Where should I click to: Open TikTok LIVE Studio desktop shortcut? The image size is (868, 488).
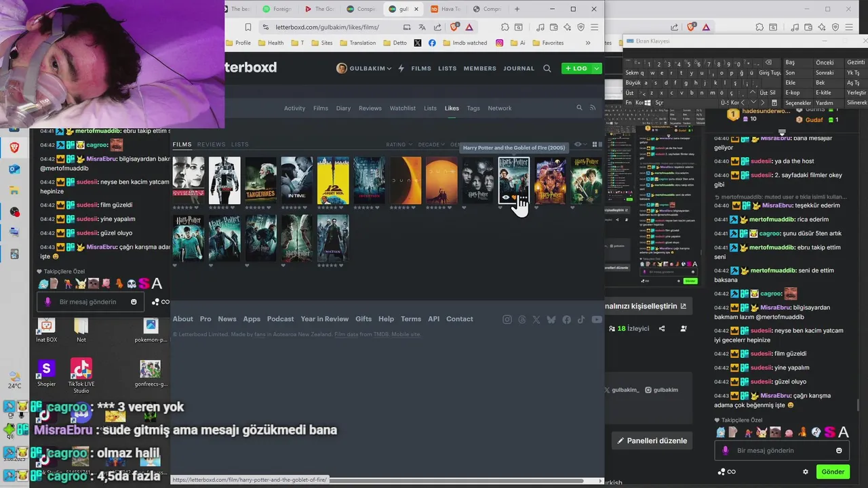(x=81, y=376)
